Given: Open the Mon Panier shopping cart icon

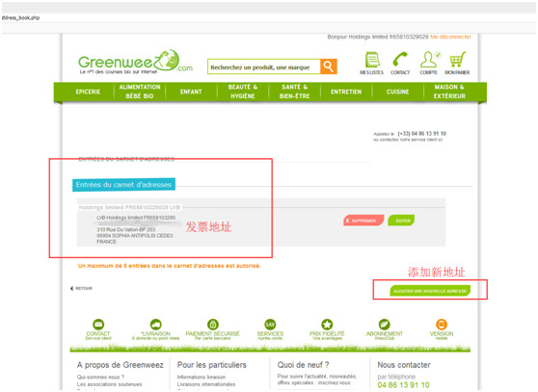Looking at the screenshot, I should (x=457, y=60).
